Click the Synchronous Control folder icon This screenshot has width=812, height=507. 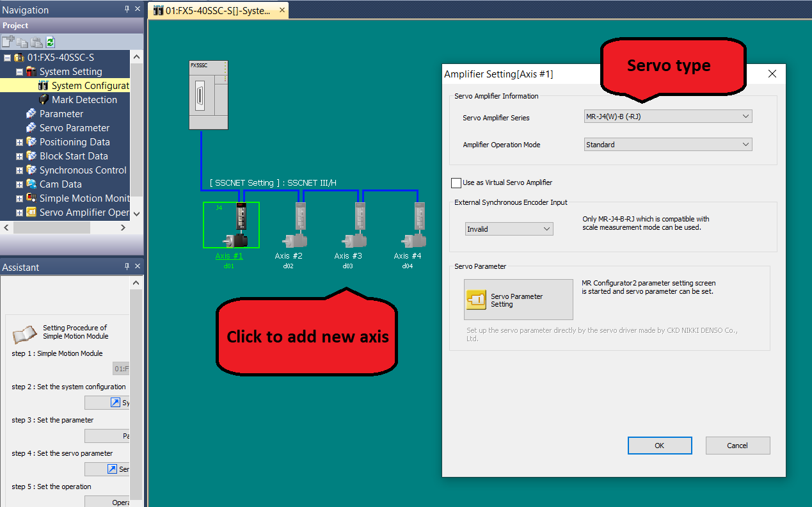31,170
